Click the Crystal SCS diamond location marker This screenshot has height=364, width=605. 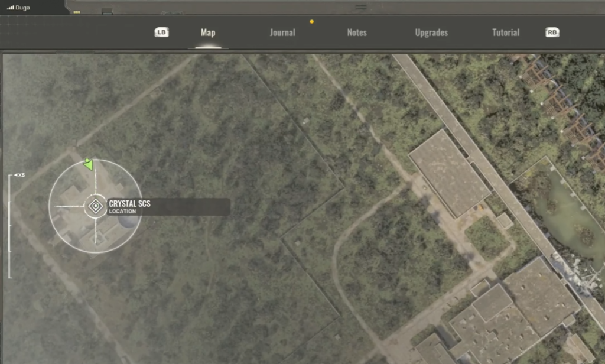point(95,206)
